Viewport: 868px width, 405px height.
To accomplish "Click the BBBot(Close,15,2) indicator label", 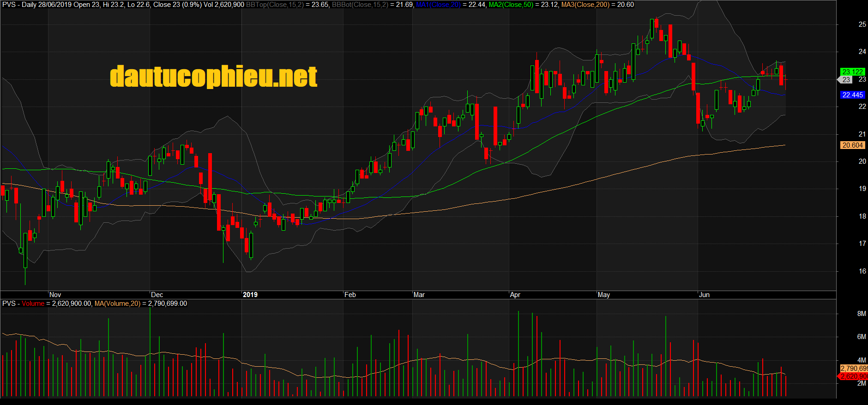I will tap(360, 5).
